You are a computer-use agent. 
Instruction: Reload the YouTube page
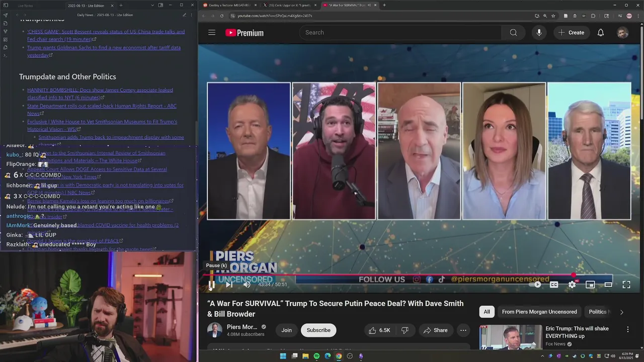[x=222, y=16]
